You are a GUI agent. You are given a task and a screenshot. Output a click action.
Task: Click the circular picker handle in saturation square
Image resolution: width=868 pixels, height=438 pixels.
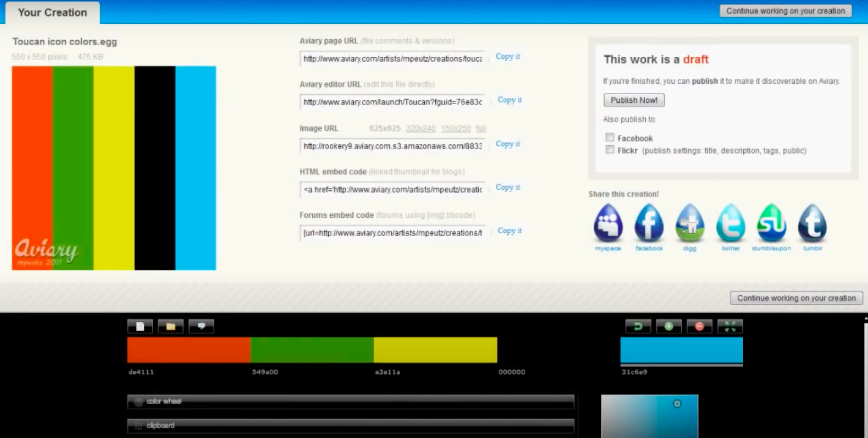coord(677,404)
